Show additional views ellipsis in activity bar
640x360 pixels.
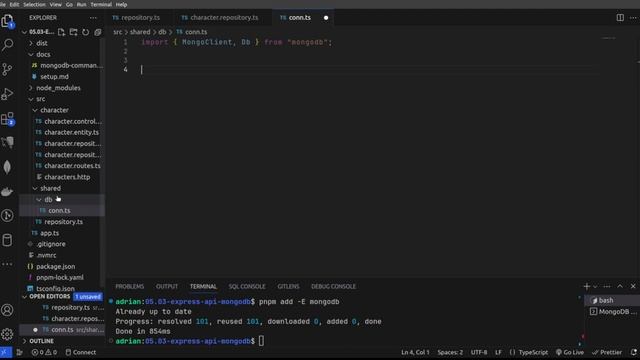7,264
